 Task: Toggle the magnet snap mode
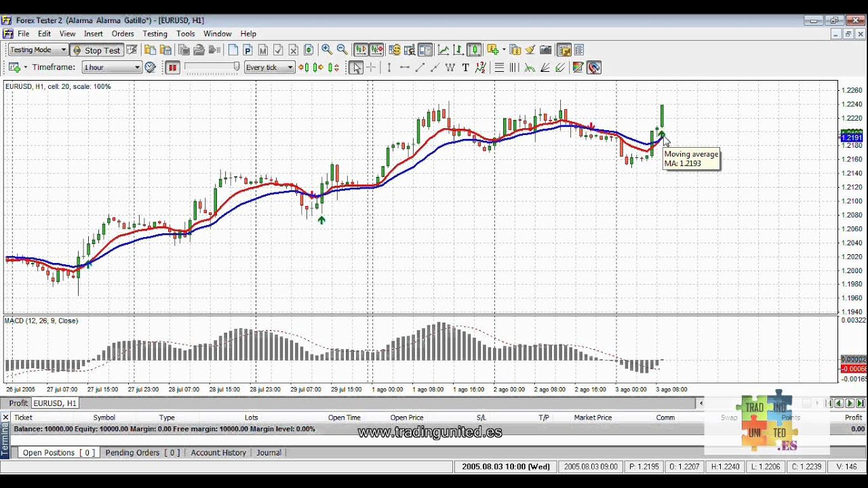pos(594,67)
